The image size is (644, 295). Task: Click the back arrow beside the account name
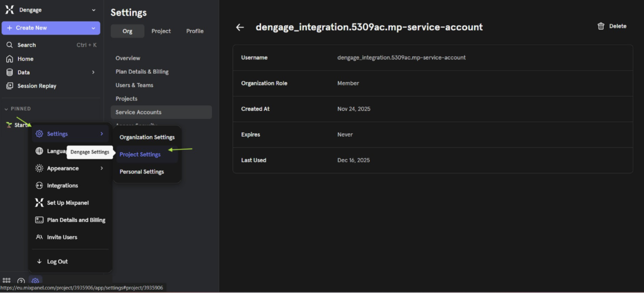[240, 27]
